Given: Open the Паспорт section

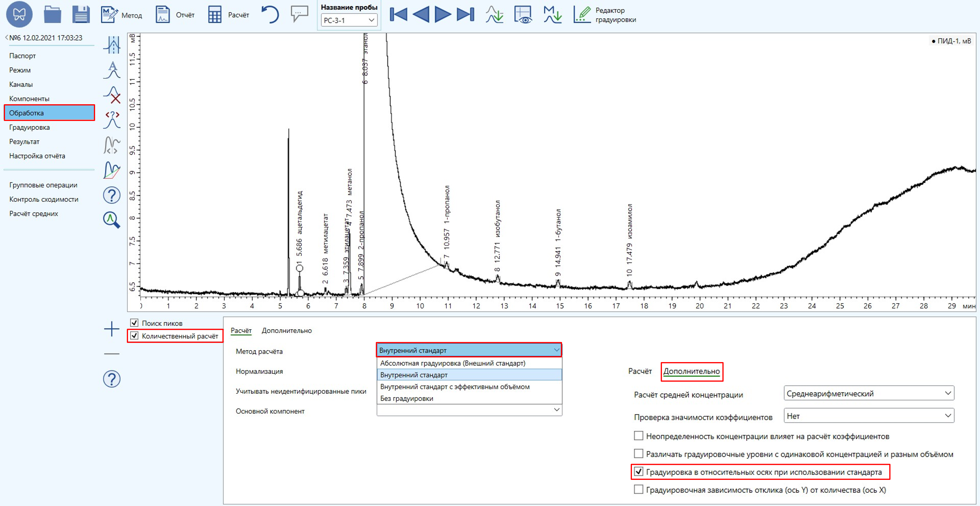Looking at the screenshot, I should pyautogui.click(x=22, y=56).
